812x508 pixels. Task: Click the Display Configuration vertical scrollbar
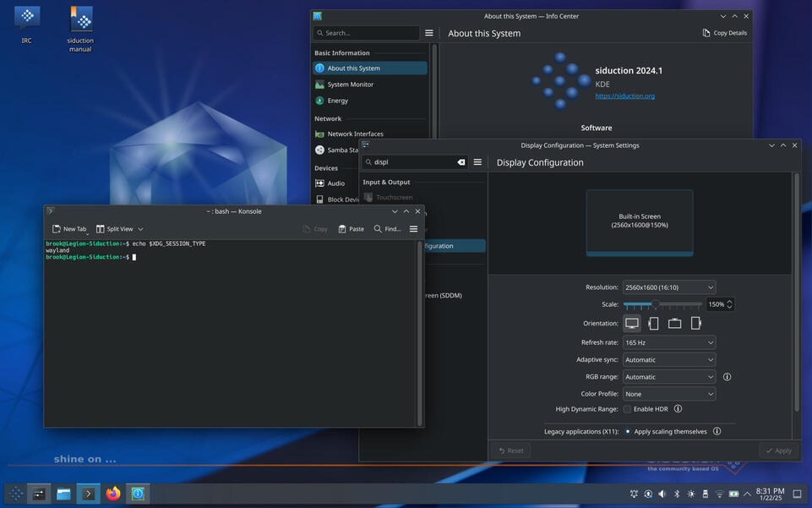click(797, 292)
